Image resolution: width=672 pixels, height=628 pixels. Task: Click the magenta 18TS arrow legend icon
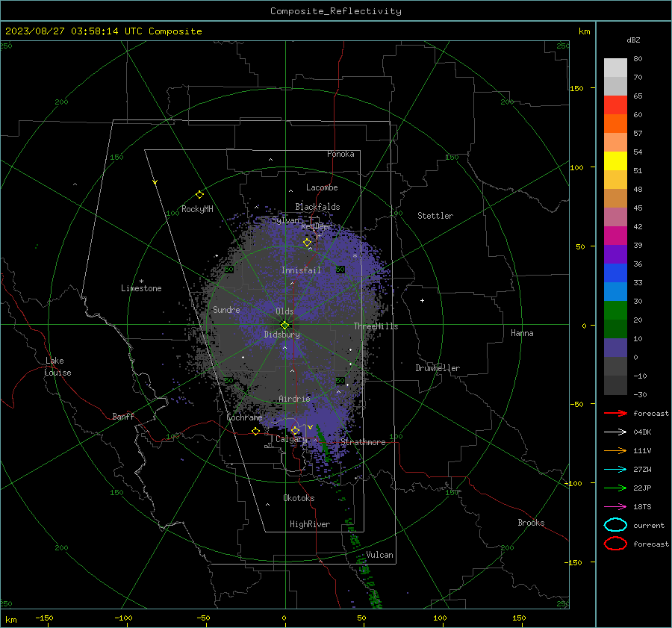pyautogui.click(x=615, y=507)
